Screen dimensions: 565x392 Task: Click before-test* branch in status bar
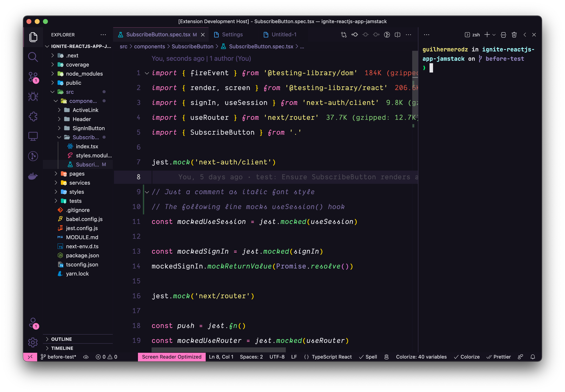click(x=58, y=357)
